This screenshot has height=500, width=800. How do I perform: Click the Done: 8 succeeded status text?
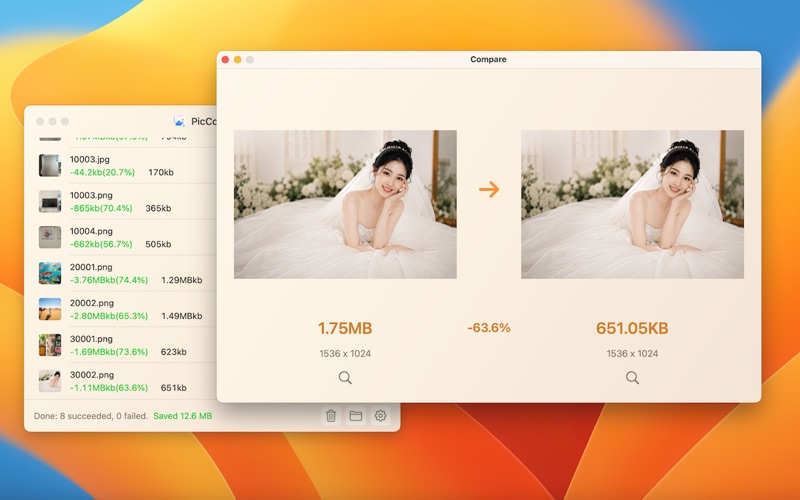pyautogui.click(x=91, y=416)
